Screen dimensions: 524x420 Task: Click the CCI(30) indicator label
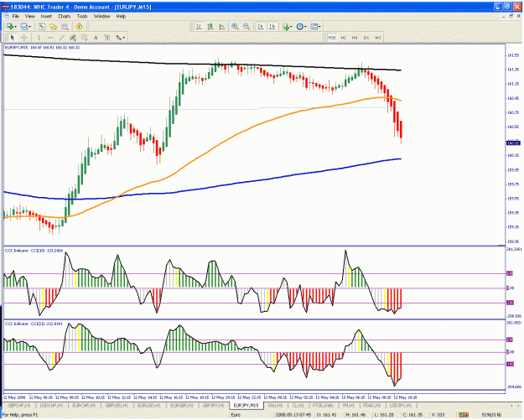(34, 251)
